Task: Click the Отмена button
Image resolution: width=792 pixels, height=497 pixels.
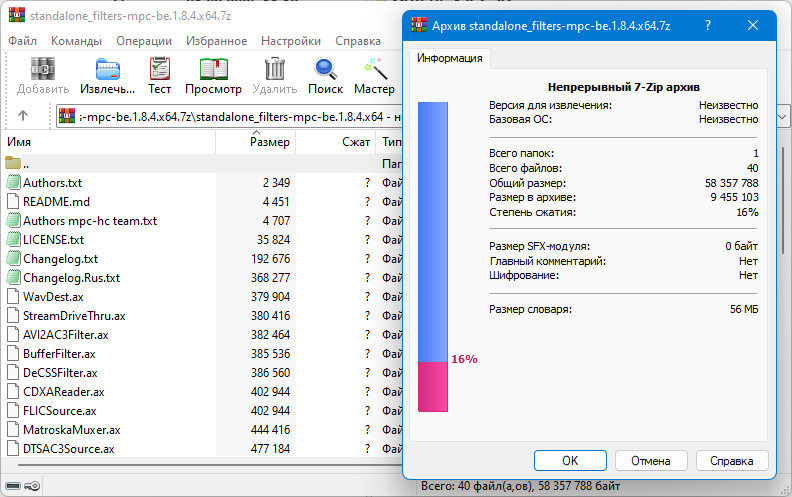Action: [651, 461]
